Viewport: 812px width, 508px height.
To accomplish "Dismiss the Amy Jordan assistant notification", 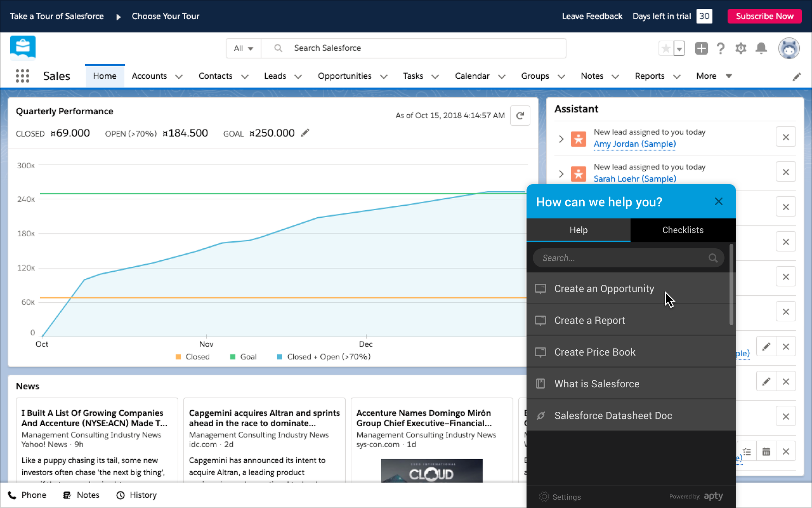I will [x=786, y=137].
